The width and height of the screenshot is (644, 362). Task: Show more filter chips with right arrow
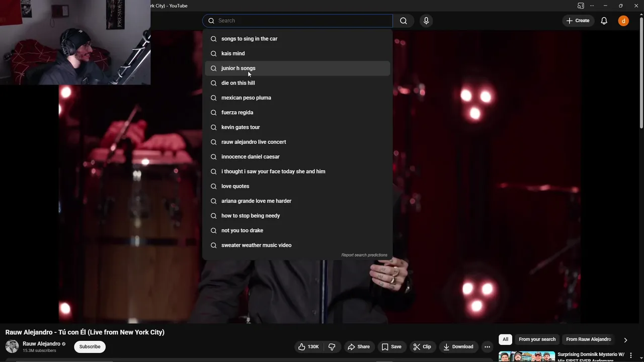pyautogui.click(x=625, y=340)
